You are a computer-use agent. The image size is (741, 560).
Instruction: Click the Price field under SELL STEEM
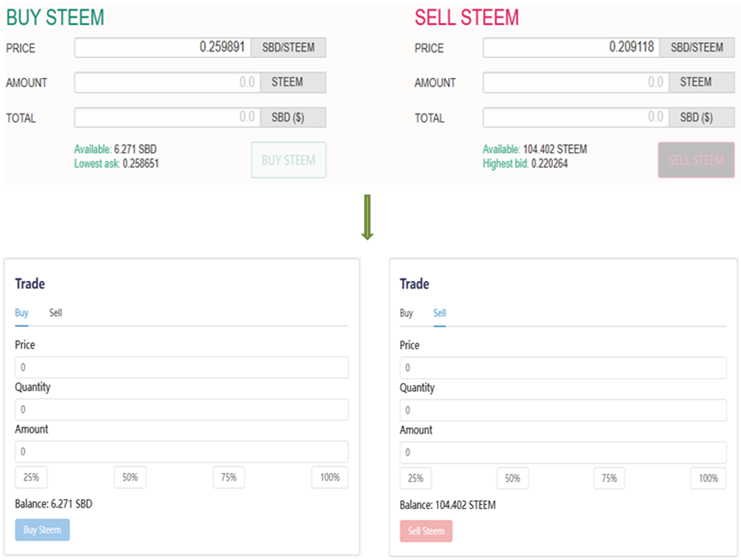click(571, 48)
